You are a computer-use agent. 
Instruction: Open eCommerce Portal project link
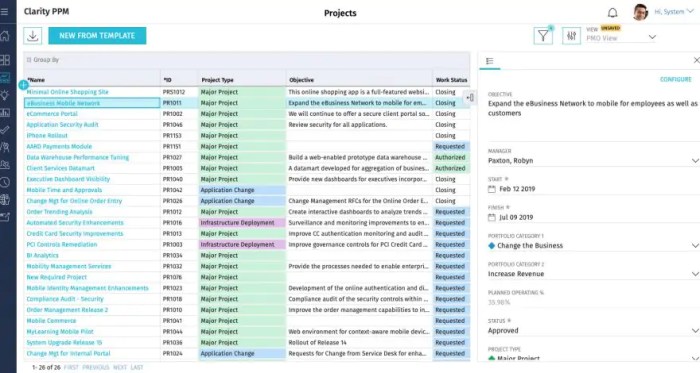pos(52,114)
